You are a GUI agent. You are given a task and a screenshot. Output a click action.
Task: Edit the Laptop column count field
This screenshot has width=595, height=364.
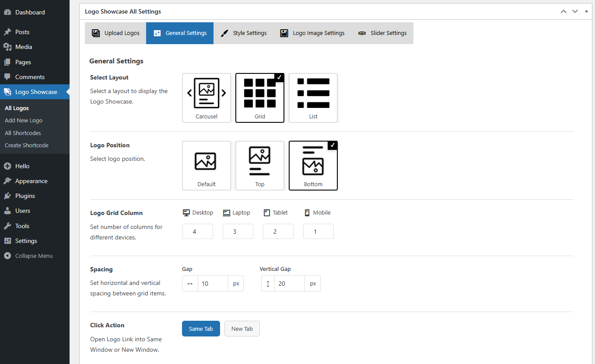(x=238, y=232)
